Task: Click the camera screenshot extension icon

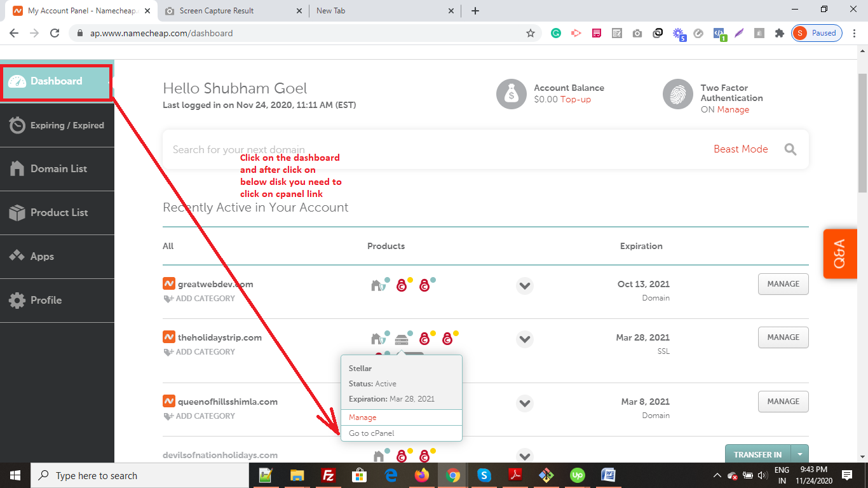Action: click(637, 33)
